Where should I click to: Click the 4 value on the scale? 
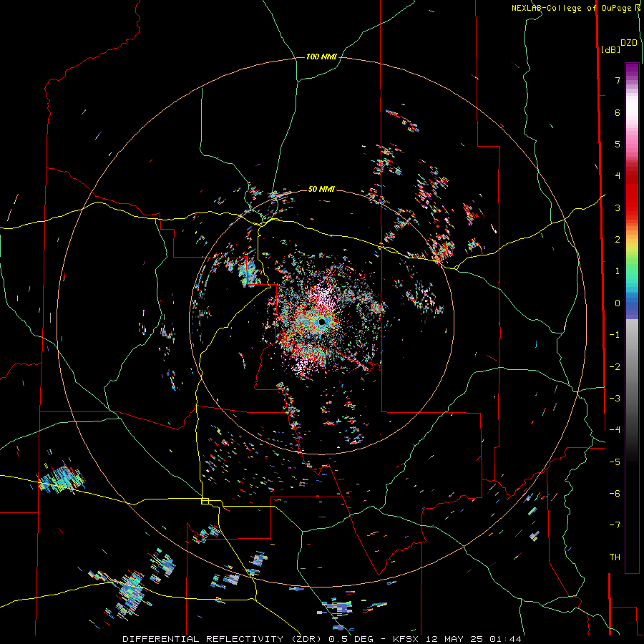(618, 176)
